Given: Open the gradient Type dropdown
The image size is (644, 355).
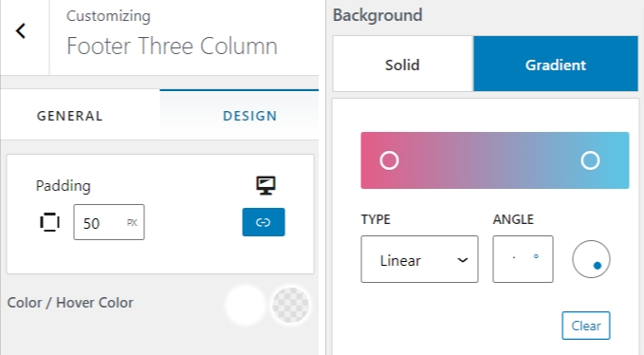Looking at the screenshot, I should 419,259.
